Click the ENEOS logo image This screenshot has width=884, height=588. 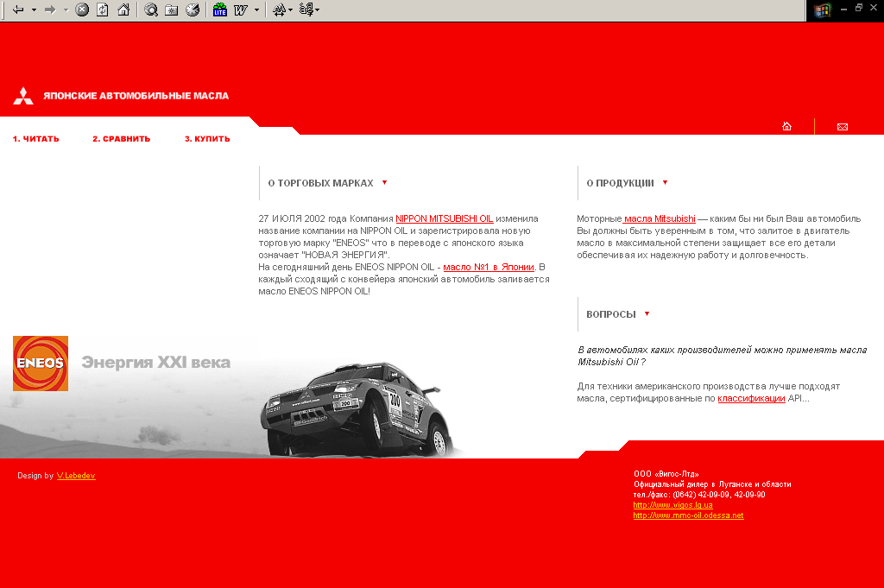pos(39,364)
